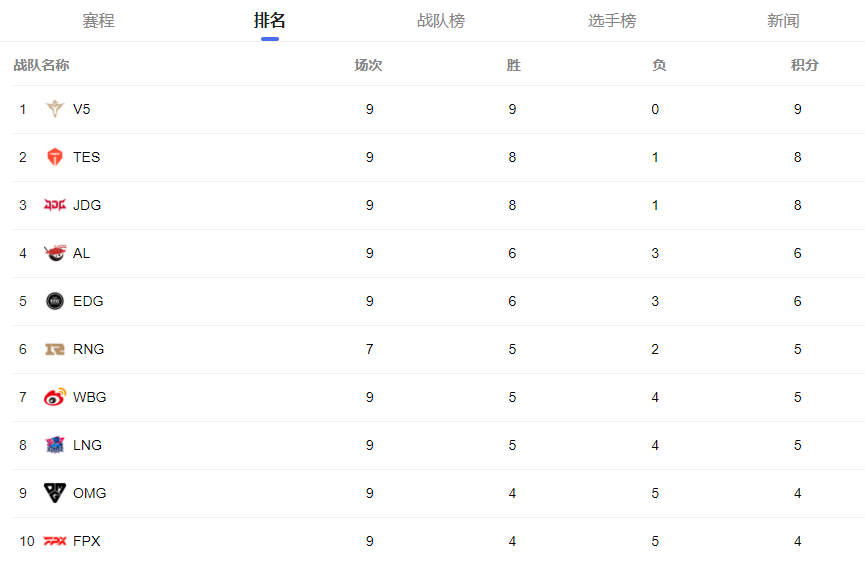Select the 排名 tab

pos(270,21)
